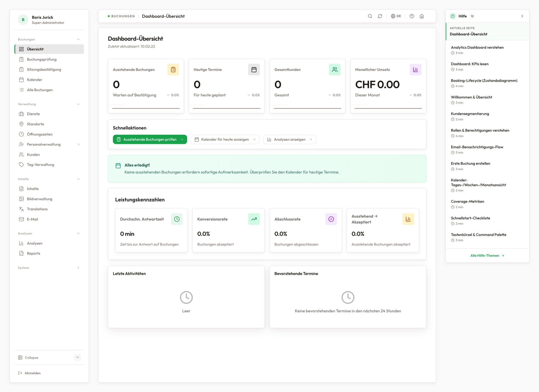Expand the System section in the sidebar
The image size is (539, 392).
(x=78, y=268)
